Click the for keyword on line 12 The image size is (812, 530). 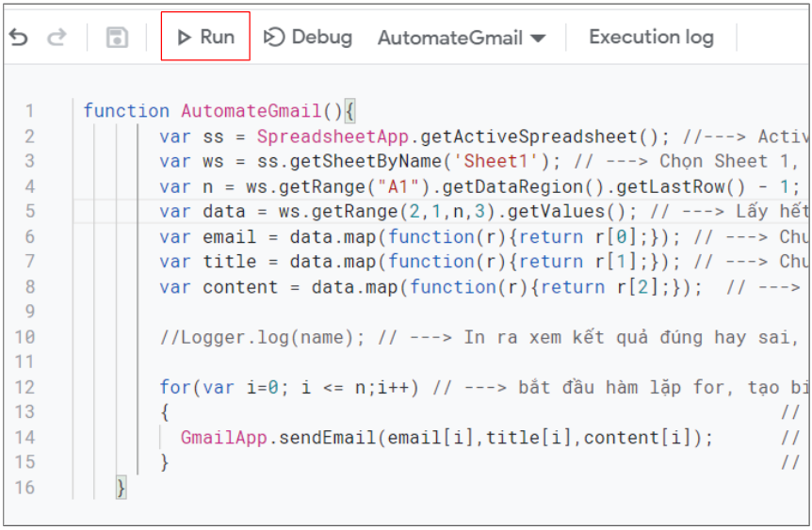pyautogui.click(x=175, y=388)
